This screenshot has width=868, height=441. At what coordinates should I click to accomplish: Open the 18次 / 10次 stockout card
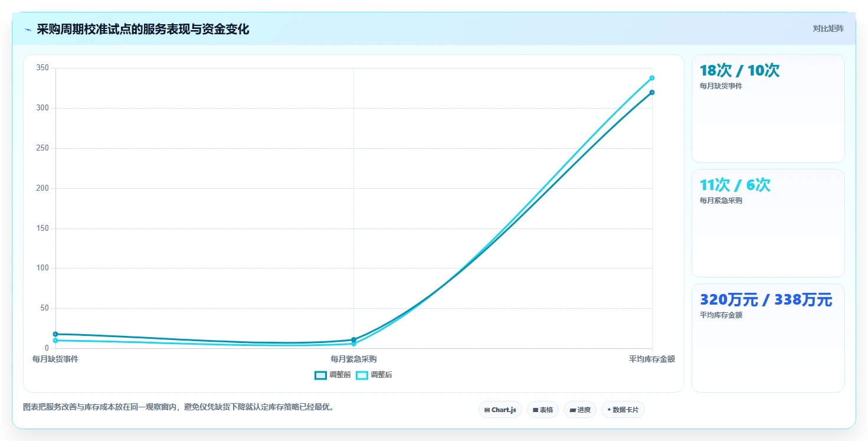point(768,109)
